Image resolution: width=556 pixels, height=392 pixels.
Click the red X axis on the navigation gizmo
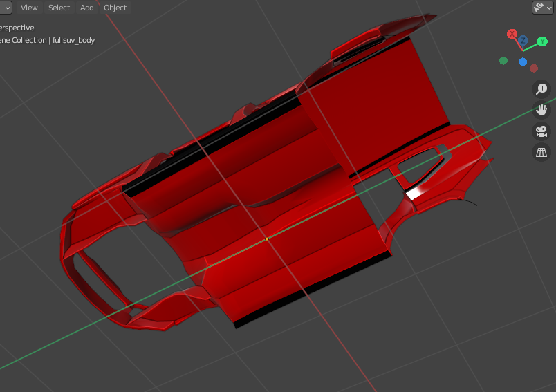[x=512, y=34]
